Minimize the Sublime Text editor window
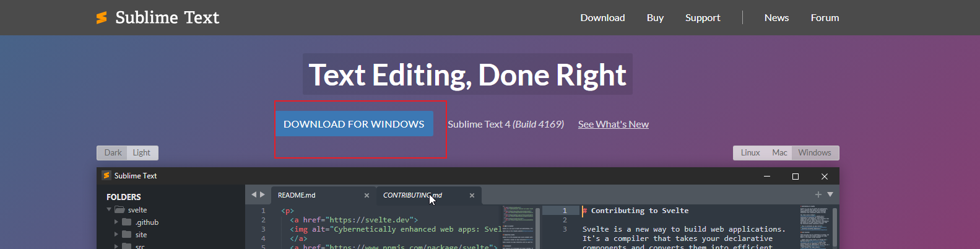 [767, 176]
